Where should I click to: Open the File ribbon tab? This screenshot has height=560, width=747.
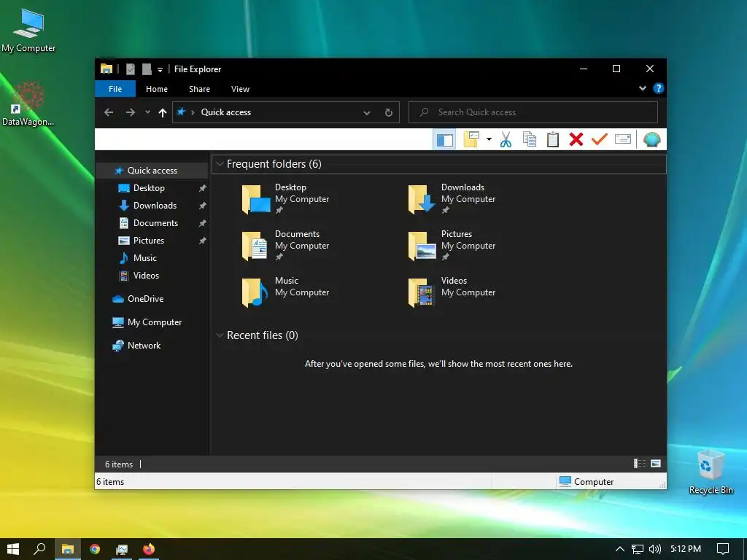[x=115, y=89]
